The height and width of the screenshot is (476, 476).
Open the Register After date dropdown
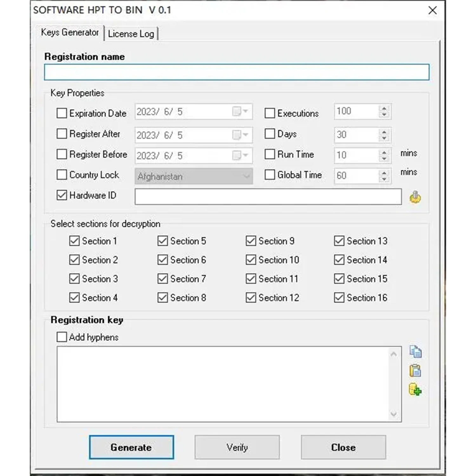240,135
